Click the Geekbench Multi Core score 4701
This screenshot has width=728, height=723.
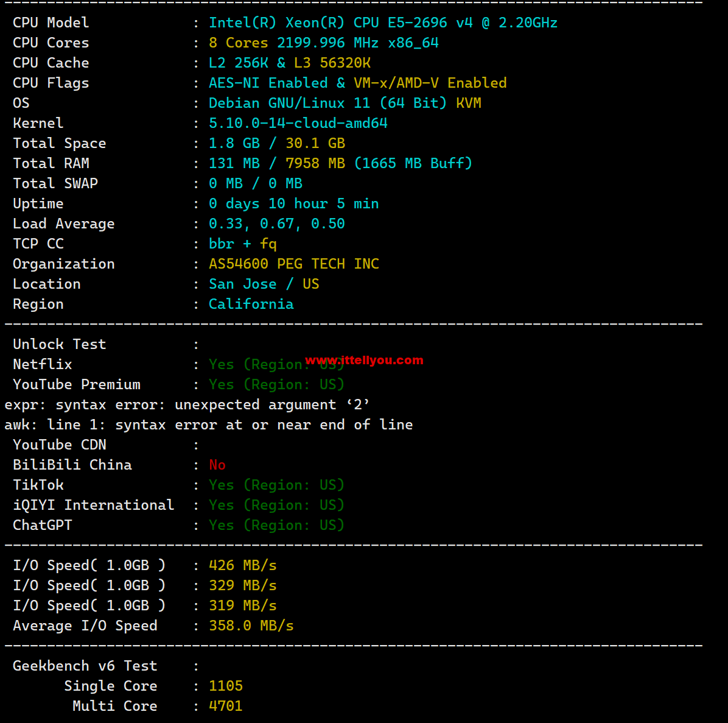point(226,706)
